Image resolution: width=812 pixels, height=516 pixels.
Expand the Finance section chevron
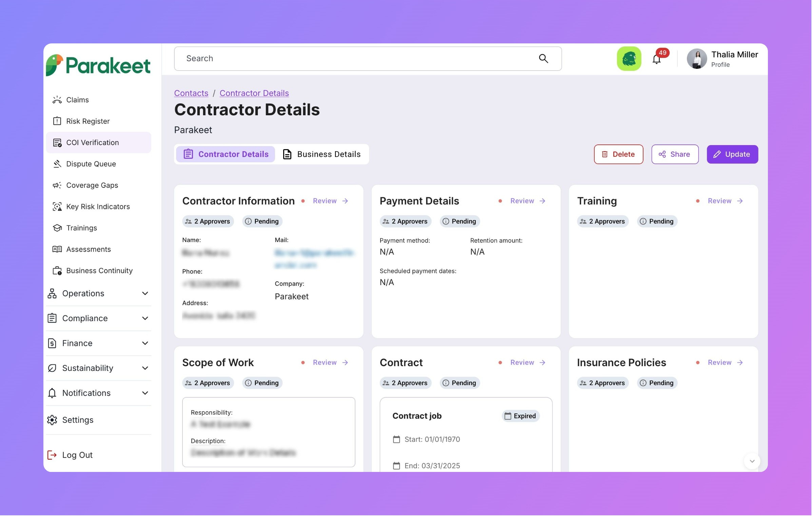(145, 343)
